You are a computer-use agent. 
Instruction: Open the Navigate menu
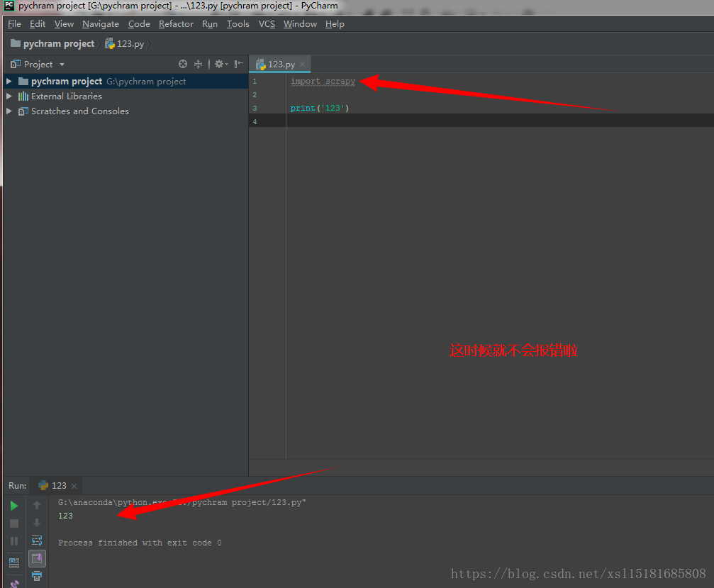click(x=101, y=24)
